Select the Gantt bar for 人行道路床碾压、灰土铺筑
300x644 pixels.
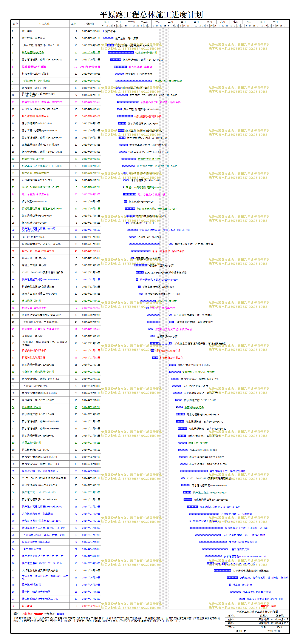click(x=204, y=514)
